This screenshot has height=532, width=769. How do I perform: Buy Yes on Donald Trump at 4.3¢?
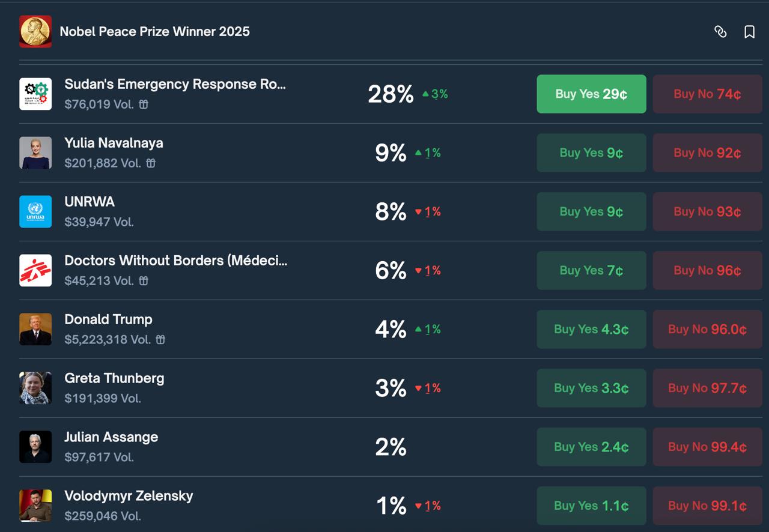(591, 329)
